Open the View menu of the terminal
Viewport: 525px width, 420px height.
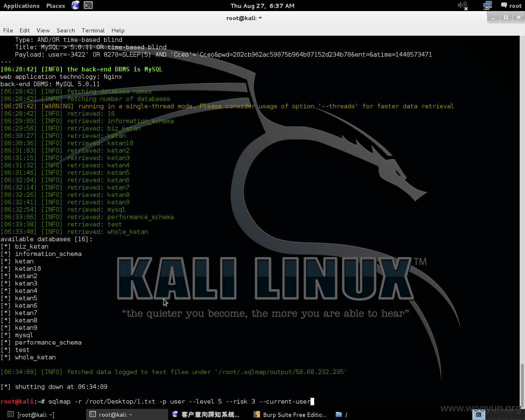[x=43, y=30]
